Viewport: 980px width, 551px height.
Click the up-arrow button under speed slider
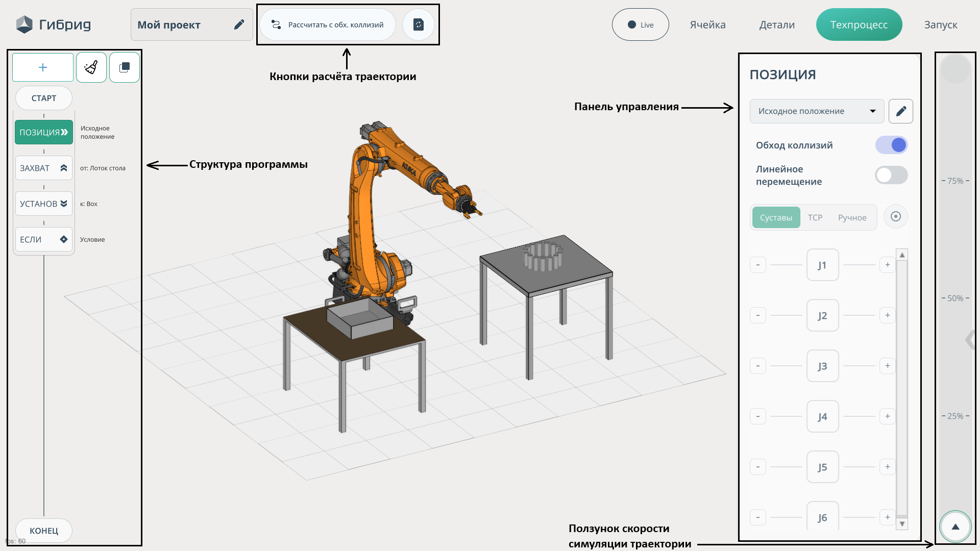pyautogui.click(x=955, y=527)
